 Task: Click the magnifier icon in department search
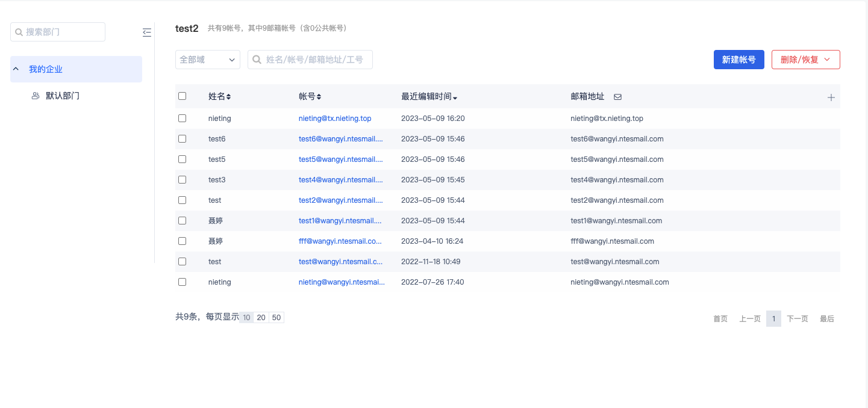19,32
